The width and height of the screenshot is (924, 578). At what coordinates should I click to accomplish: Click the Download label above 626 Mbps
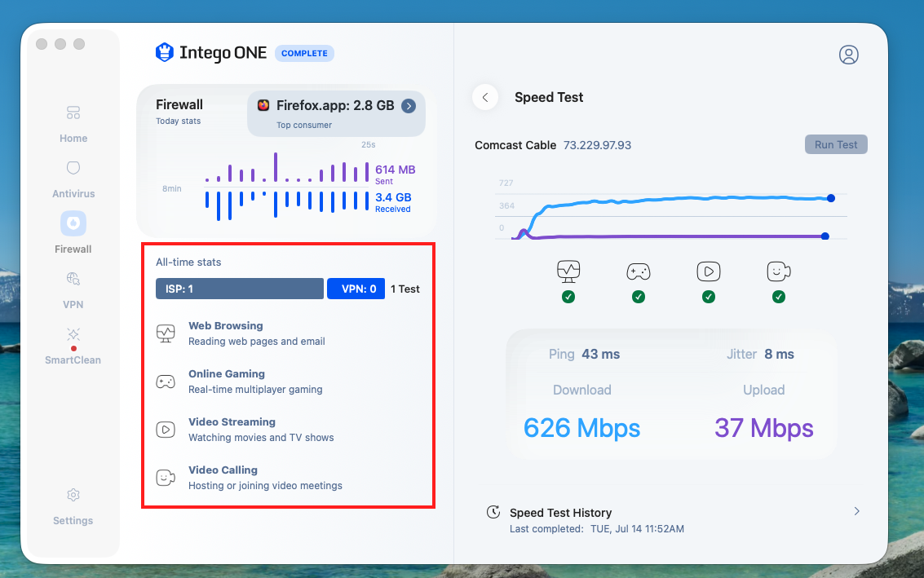pyautogui.click(x=581, y=390)
